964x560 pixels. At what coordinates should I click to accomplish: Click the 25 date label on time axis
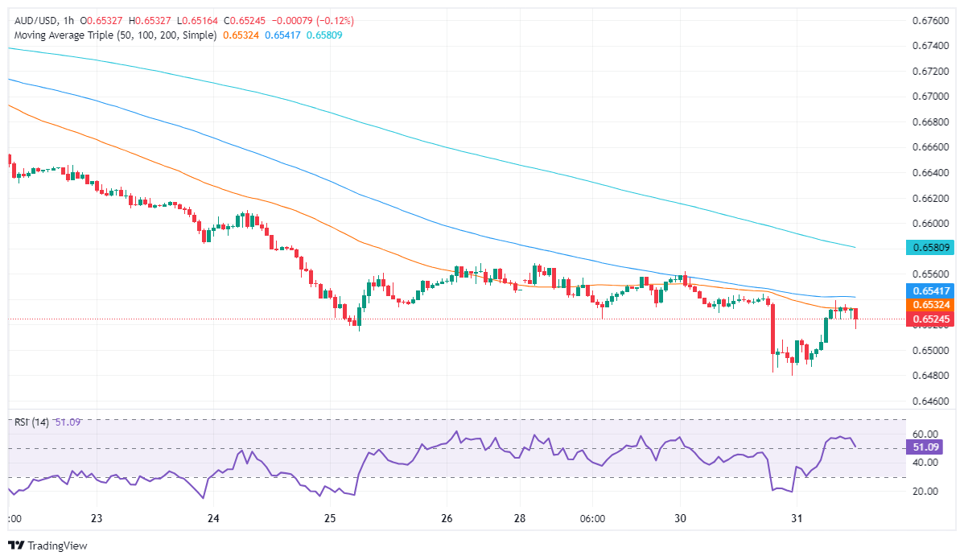(330, 519)
